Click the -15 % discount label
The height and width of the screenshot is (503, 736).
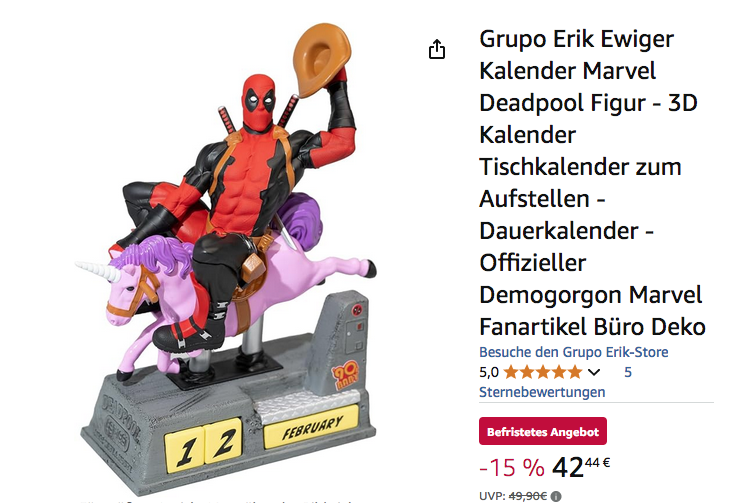coord(512,468)
